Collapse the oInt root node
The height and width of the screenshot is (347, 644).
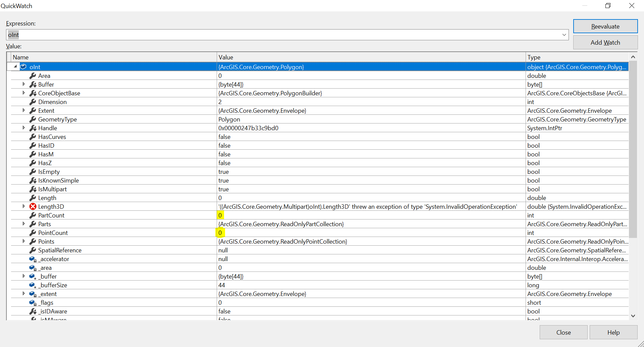[15, 66]
